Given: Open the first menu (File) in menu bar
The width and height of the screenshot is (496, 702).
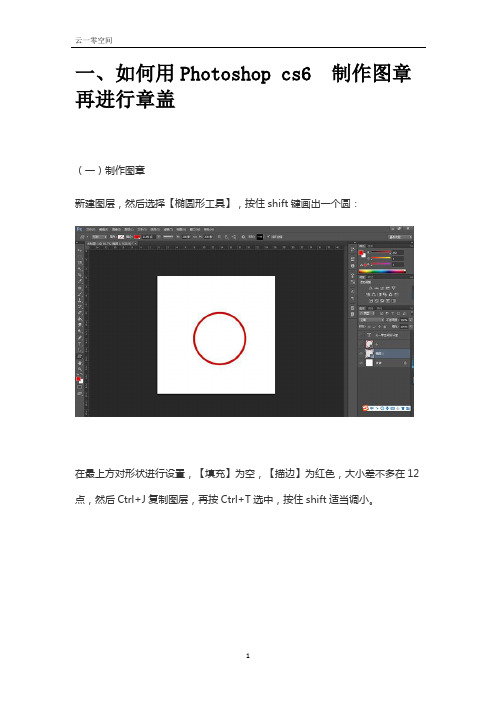Looking at the screenshot, I should tap(91, 229).
